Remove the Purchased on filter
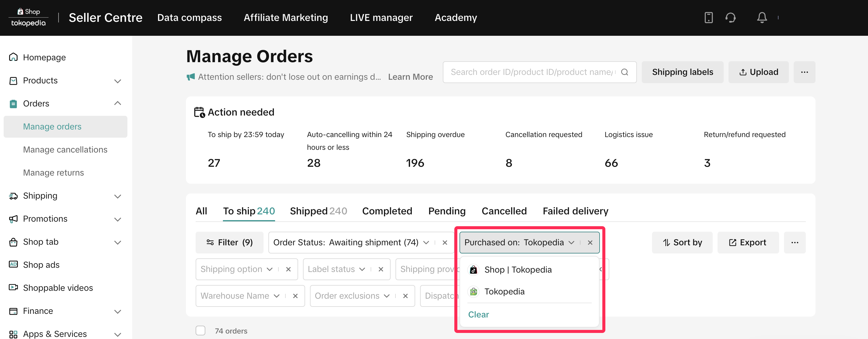Viewport: 868px width, 339px height. click(x=590, y=243)
